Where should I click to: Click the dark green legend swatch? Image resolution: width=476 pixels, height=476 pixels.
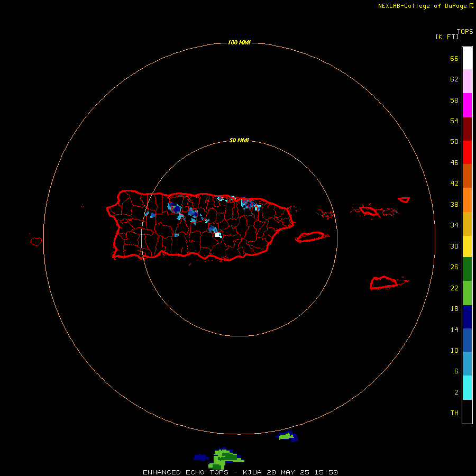[467, 269]
